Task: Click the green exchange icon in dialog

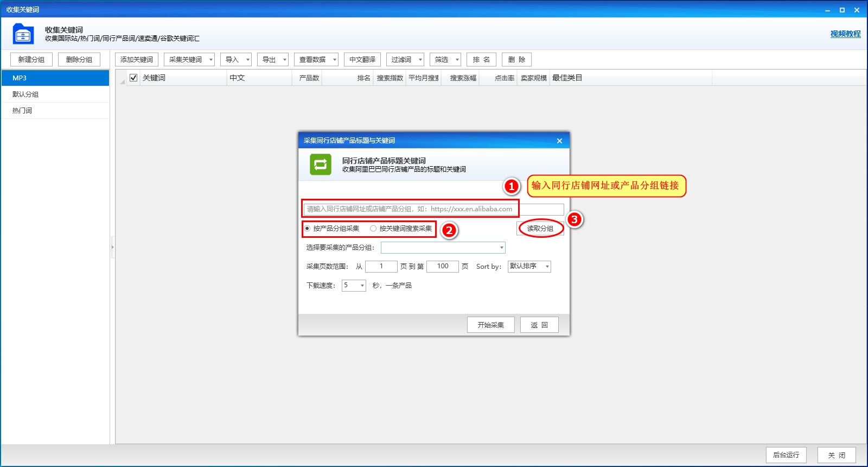Action: tap(321, 165)
